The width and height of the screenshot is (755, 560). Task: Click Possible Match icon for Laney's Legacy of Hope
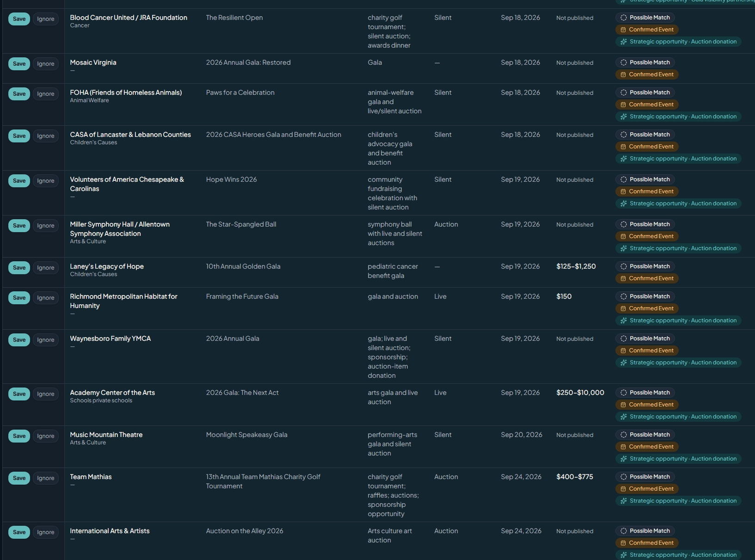click(624, 266)
